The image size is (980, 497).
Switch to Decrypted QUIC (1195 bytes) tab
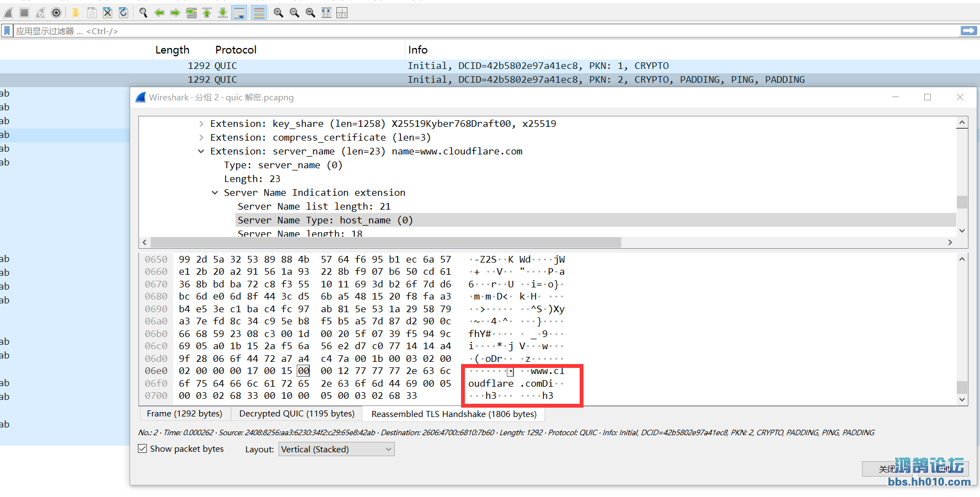297,414
